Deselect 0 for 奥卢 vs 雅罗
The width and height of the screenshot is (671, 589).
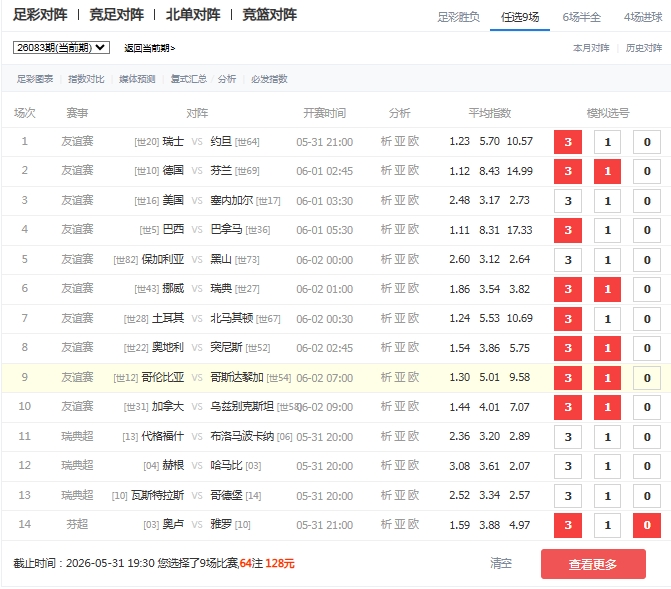(647, 525)
